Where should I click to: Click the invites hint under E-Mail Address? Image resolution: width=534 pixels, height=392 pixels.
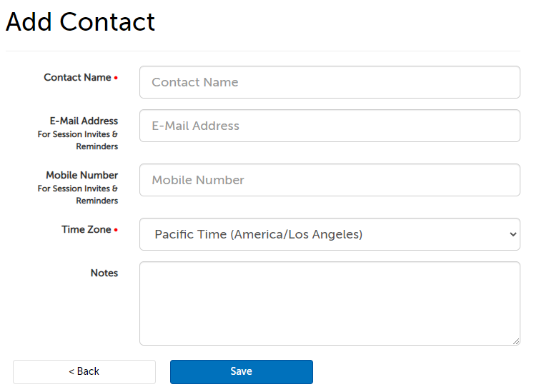pyautogui.click(x=78, y=140)
